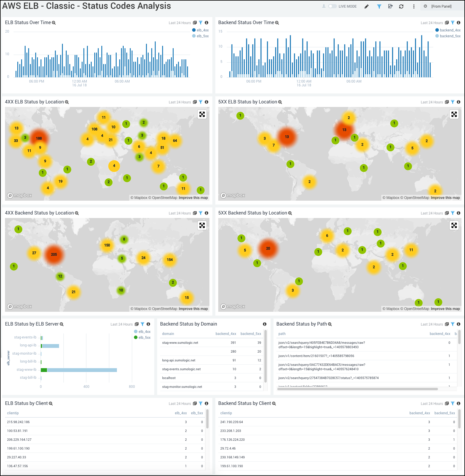Click the pencil edit dashboard icon
The width and height of the screenshot is (465, 476).
367,6
